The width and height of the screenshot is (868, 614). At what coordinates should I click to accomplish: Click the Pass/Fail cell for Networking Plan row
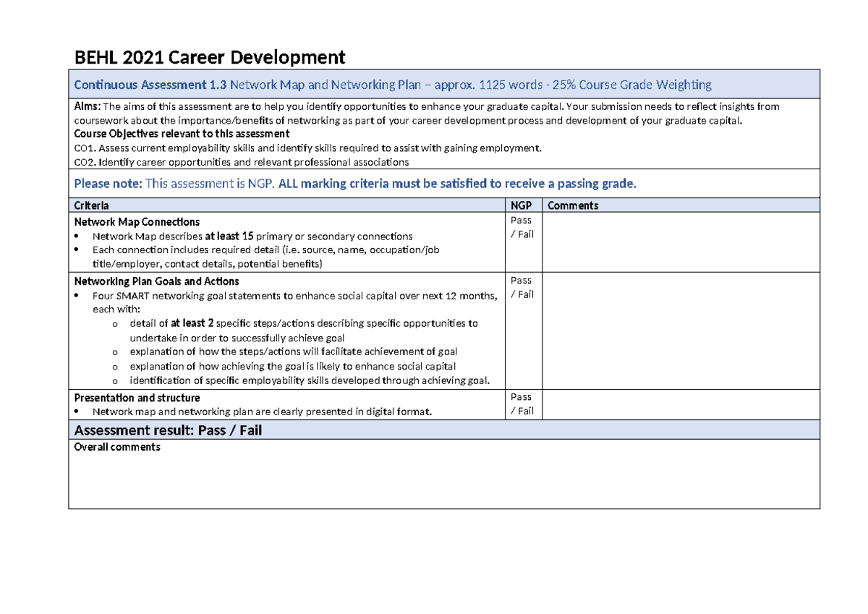click(x=522, y=288)
